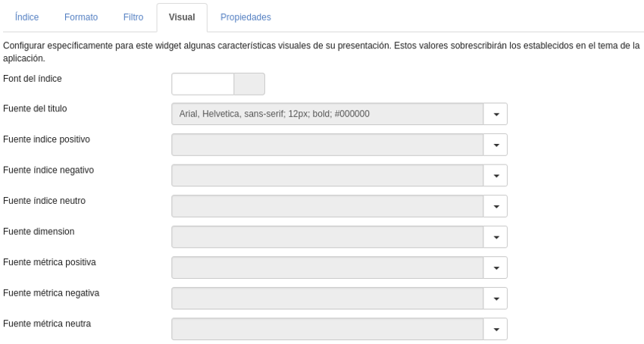This screenshot has width=644, height=344.
Task: Open the Fuente métrica neutra dropdown arrow
Action: [x=496, y=329]
